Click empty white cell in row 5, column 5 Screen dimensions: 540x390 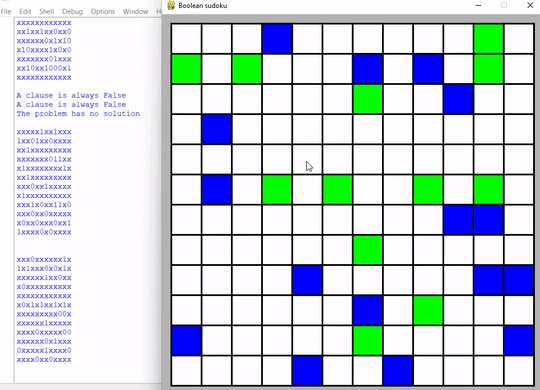[307, 160]
